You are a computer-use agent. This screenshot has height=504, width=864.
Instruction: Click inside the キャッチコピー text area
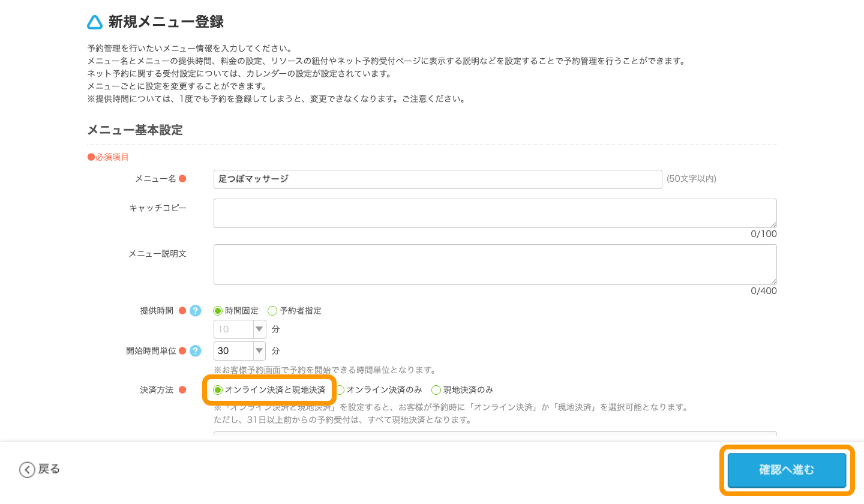pos(495,212)
